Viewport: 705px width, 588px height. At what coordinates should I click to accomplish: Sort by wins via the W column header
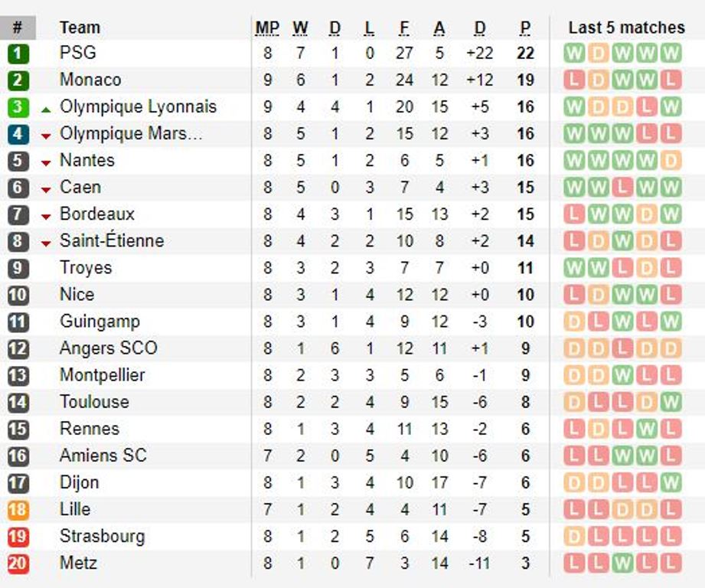[299, 26]
